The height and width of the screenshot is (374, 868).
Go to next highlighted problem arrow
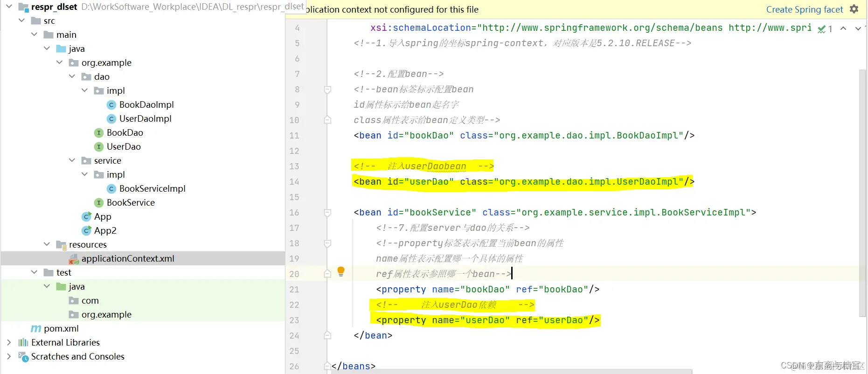(858, 28)
